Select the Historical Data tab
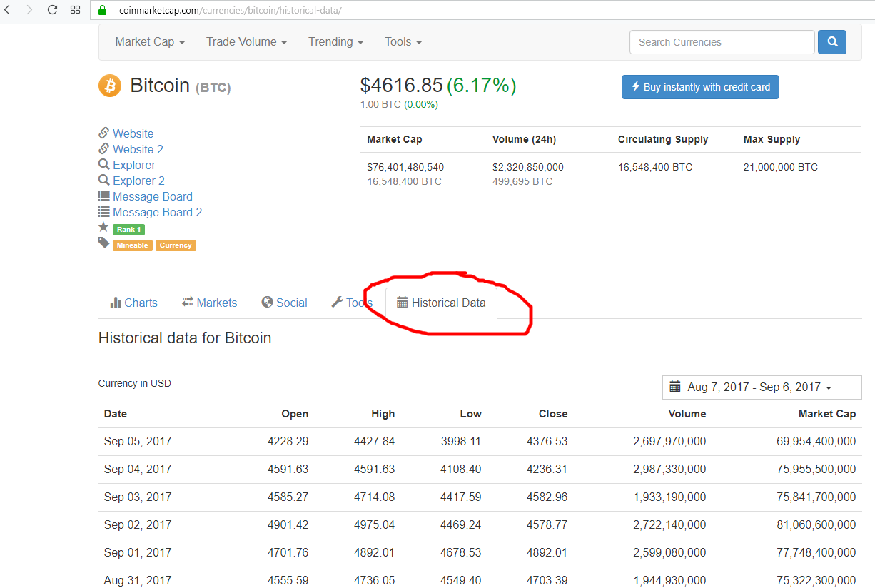875x588 pixels. coord(441,303)
